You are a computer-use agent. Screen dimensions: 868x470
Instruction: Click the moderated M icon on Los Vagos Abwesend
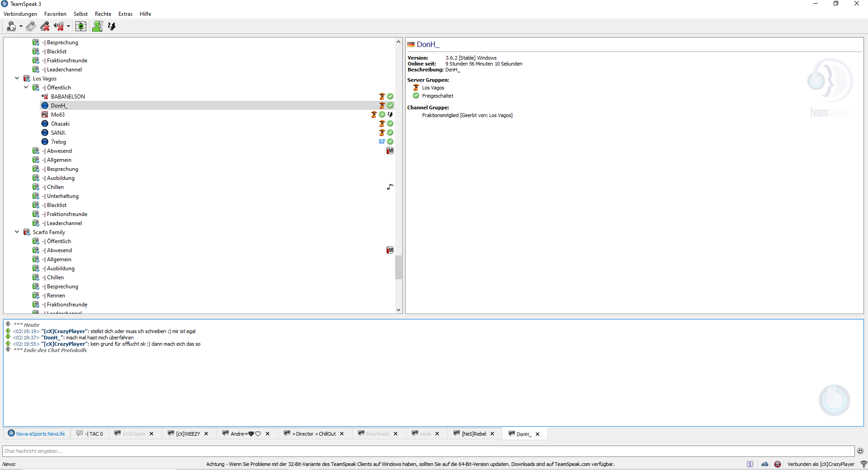[x=390, y=150]
